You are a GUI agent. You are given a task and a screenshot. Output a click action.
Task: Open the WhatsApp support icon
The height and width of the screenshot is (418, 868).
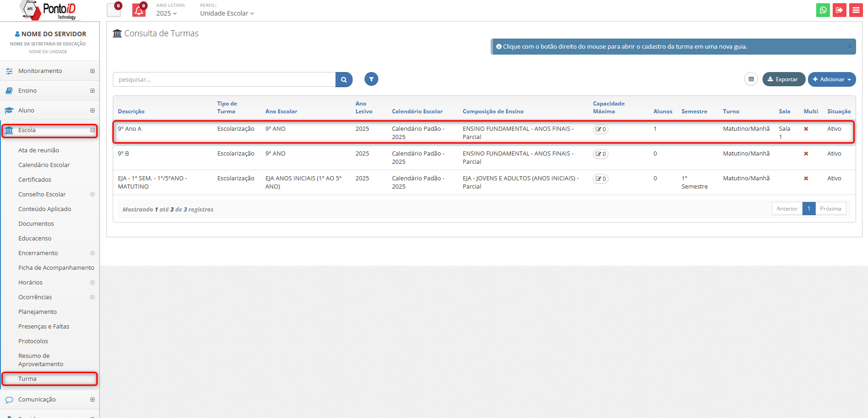(x=823, y=10)
